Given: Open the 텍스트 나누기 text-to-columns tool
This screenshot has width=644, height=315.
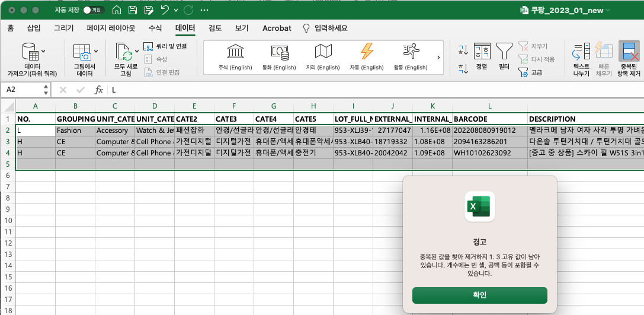Looking at the screenshot, I should (581, 60).
